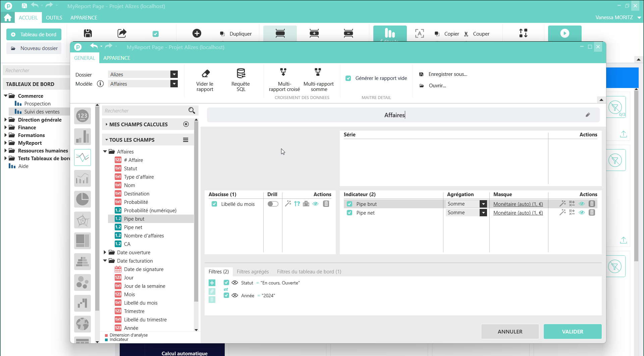Viewport: 644px width, 356px height.
Task: Open the Dossier Alizes dropdown
Action: click(174, 75)
